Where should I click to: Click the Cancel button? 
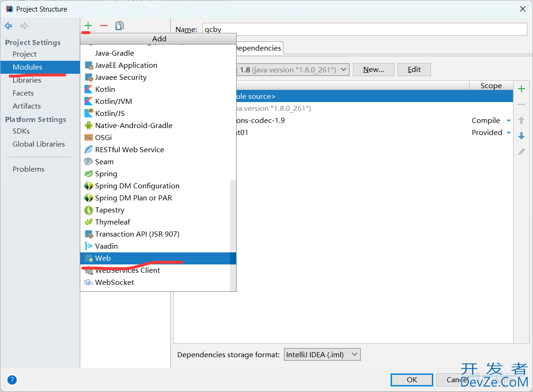[457, 380]
